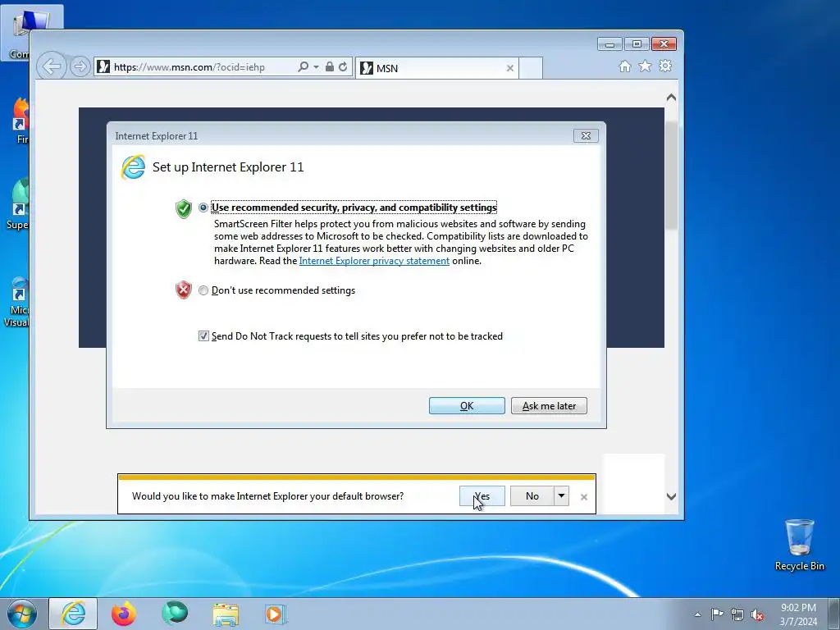This screenshot has width=840, height=630.
Task: Open Windows Explorer folder from taskbar
Action: click(226, 614)
